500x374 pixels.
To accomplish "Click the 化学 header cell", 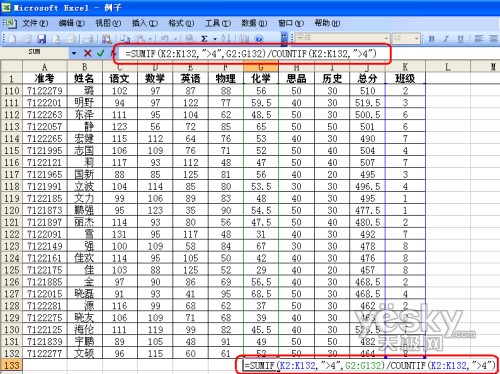I will (x=261, y=78).
